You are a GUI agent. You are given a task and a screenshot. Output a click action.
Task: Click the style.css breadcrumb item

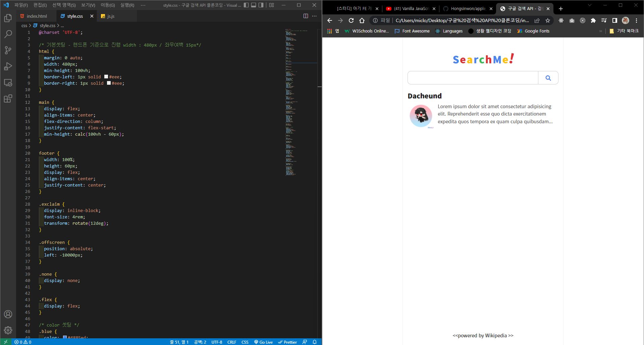(44, 25)
